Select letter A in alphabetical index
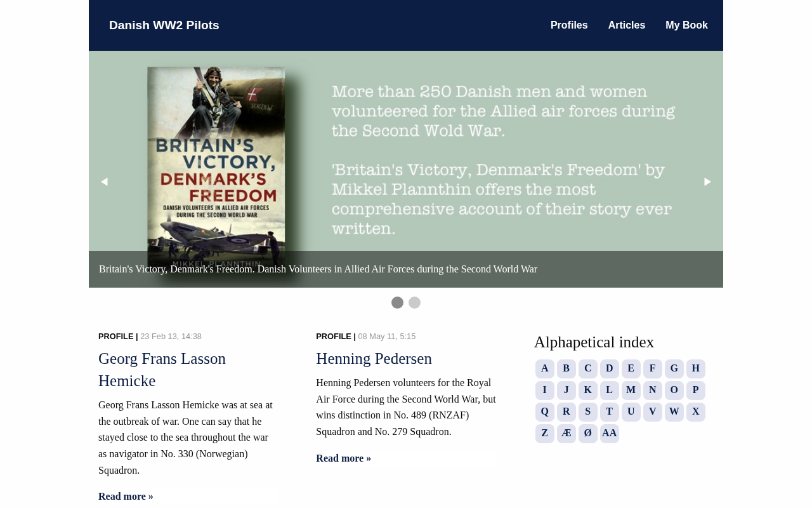This screenshot has height=508, width=812. tap(545, 369)
